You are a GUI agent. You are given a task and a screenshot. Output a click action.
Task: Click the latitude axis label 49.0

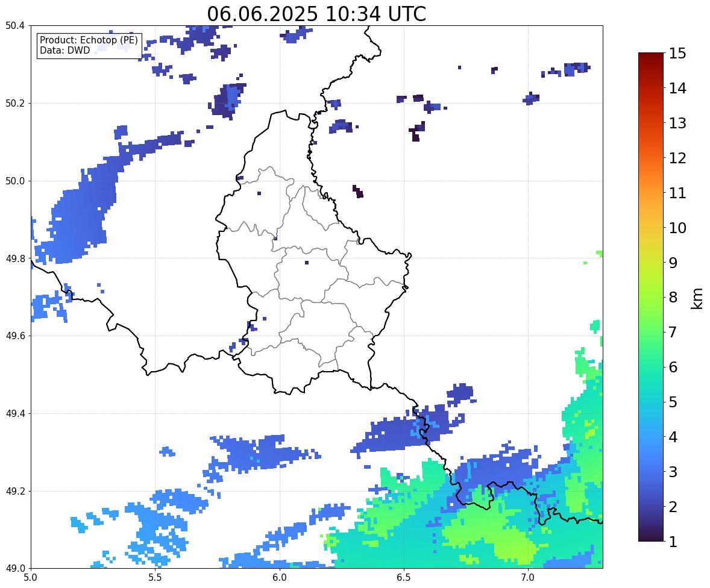(14, 569)
